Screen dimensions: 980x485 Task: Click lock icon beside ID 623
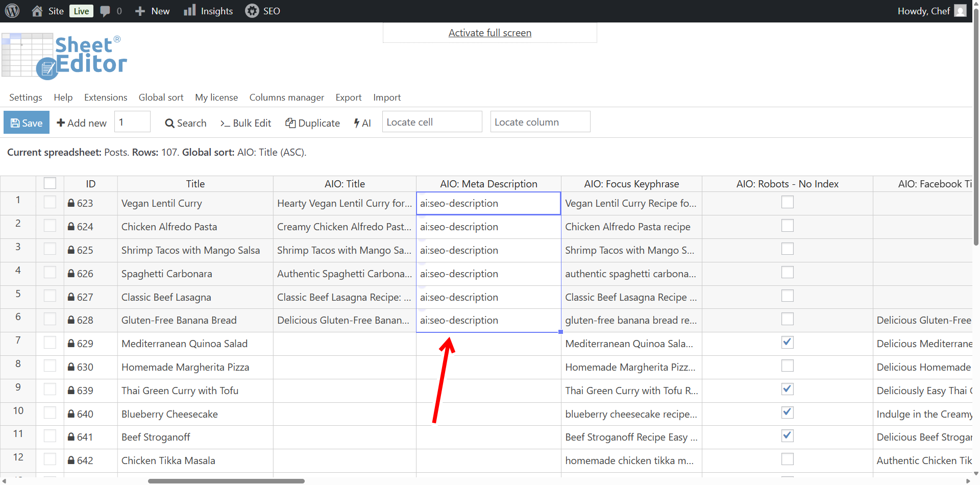pyautogui.click(x=71, y=203)
